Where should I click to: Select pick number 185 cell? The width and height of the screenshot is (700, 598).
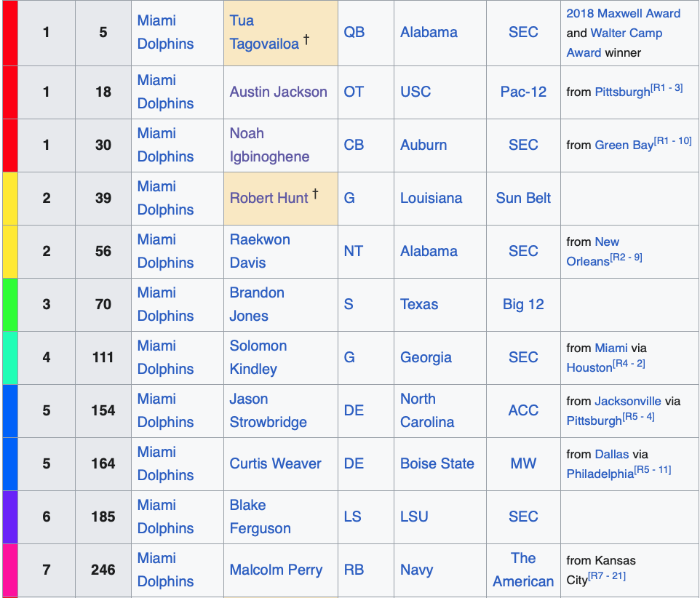tap(103, 517)
